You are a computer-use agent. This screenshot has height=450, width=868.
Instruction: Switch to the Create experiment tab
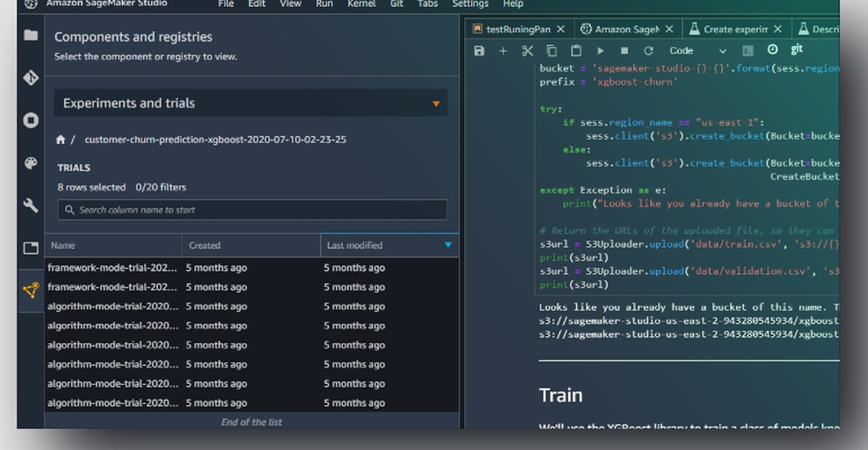pyautogui.click(x=735, y=29)
